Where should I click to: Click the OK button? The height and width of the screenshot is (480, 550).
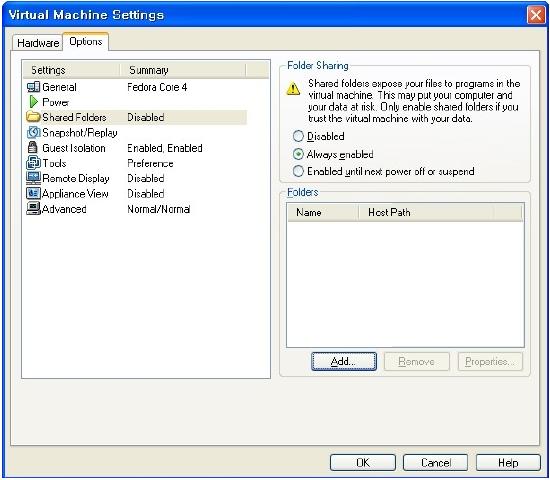(x=363, y=462)
